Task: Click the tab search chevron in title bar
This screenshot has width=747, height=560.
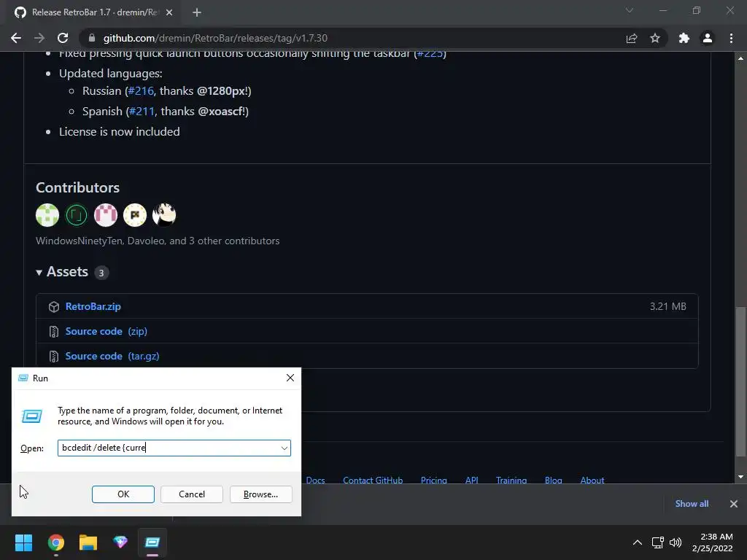Action: click(630, 10)
